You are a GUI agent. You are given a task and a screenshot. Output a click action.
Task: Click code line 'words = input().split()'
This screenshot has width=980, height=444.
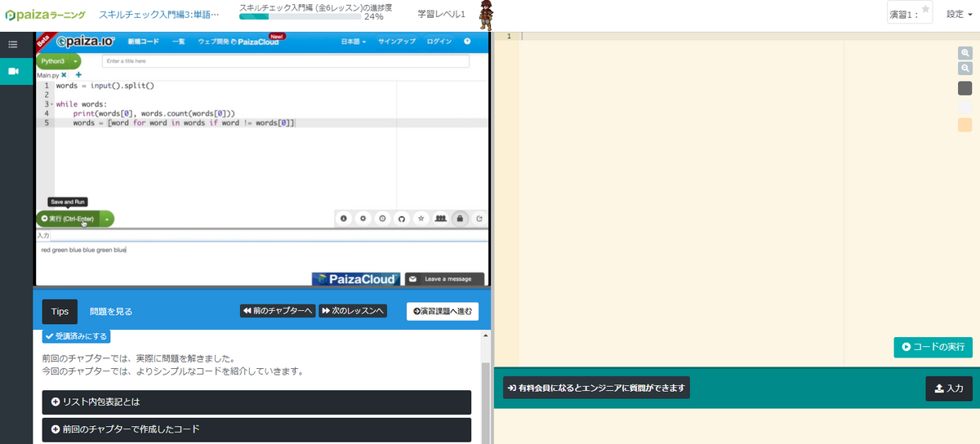click(x=105, y=85)
